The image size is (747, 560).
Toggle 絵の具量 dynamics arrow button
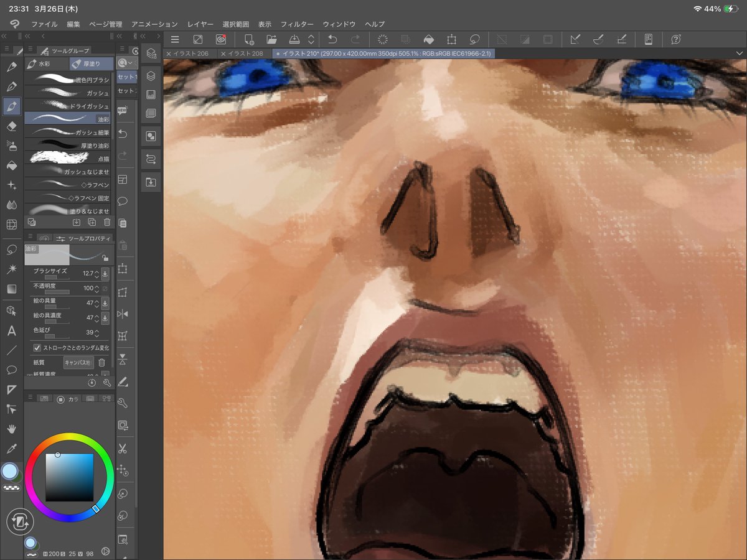[x=105, y=303]
